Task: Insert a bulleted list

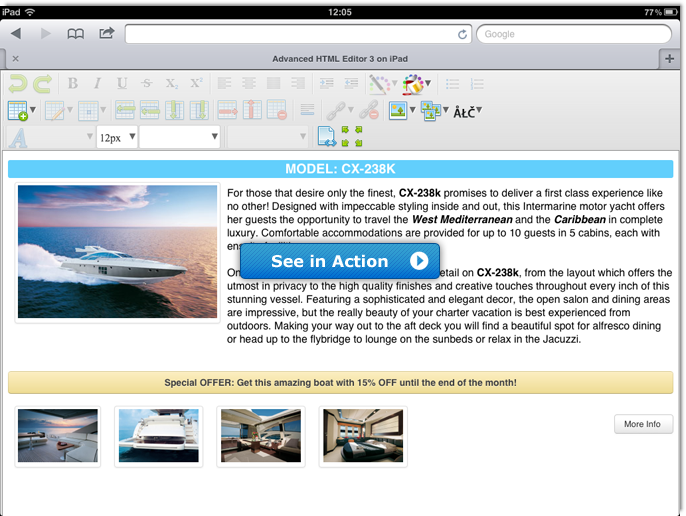Action: 452,84
